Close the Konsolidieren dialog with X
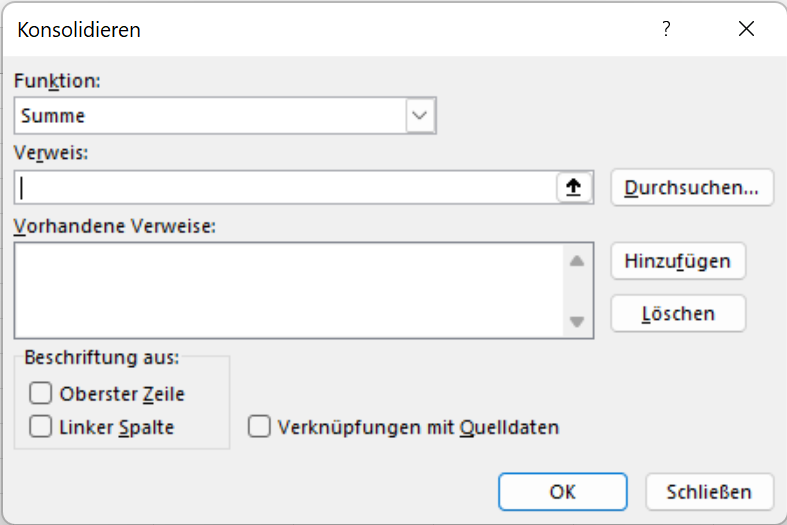The height and width of the screenshot is (525, 787). [x=746, y=29]
